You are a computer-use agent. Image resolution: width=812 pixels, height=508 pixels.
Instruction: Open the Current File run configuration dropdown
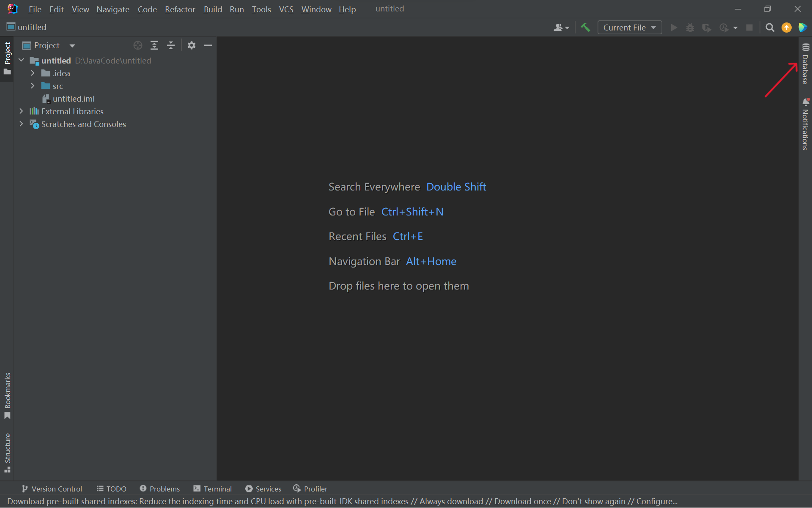(x=630, y=27)
